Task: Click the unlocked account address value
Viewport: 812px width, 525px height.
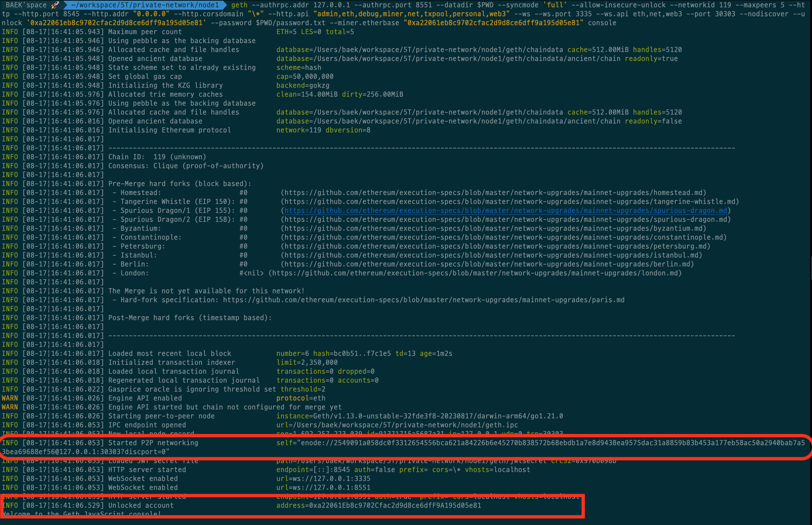Action: click(x=395, y=505)
